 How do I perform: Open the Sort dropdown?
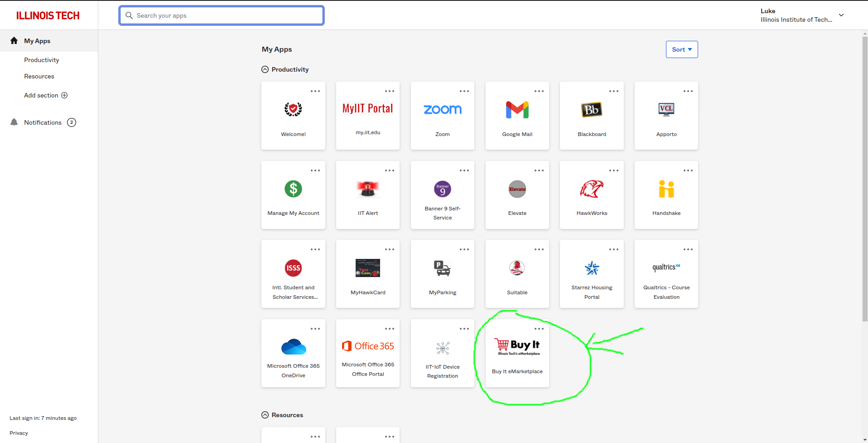pos(682,49)
